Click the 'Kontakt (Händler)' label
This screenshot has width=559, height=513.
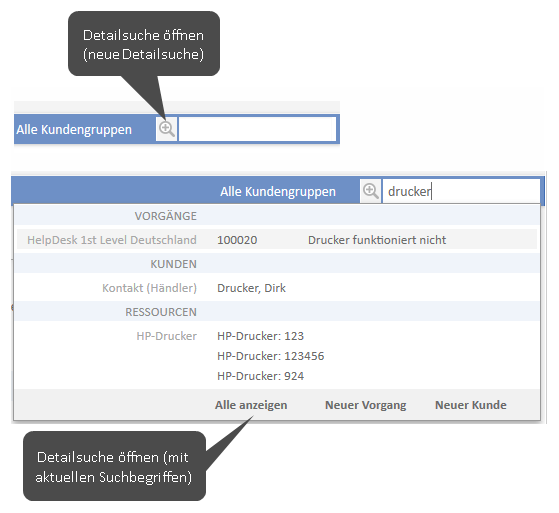(x=149, y=288)
